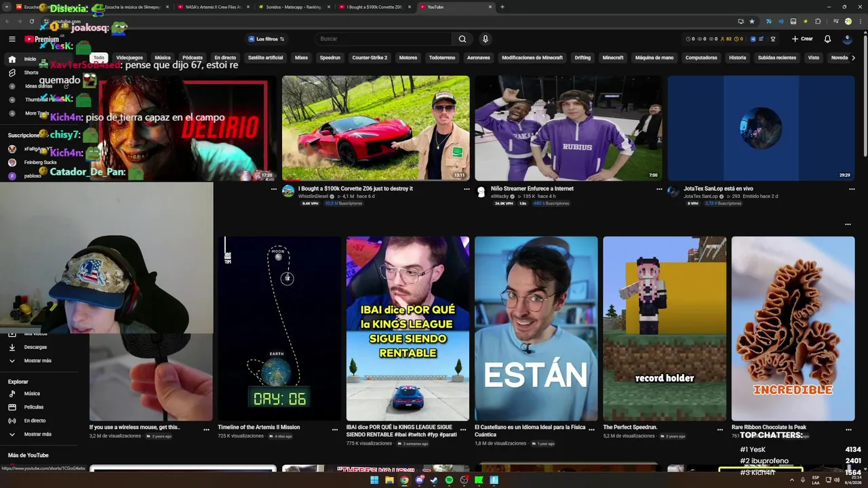The width and height of the screenshot is (868, 488).
Task: Open File Explorer from taskbar
Action: point(389,480)
